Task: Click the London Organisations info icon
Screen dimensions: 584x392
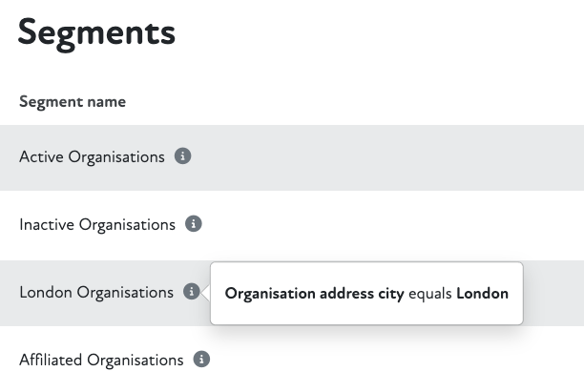Action: pyautogui.click(x=191, y=292)
